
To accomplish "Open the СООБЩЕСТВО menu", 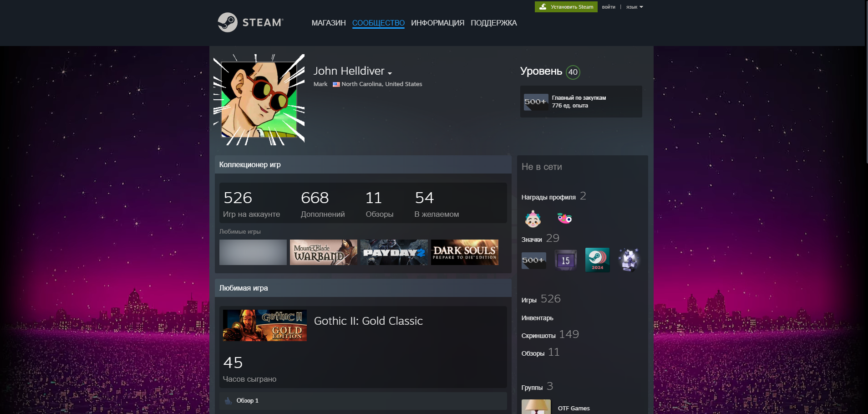I will (x=378, y=23).
